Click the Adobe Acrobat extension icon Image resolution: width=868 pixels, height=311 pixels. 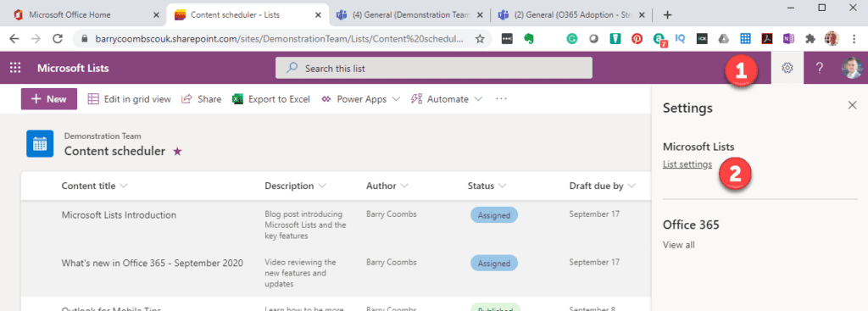click(x=766, y=39)
